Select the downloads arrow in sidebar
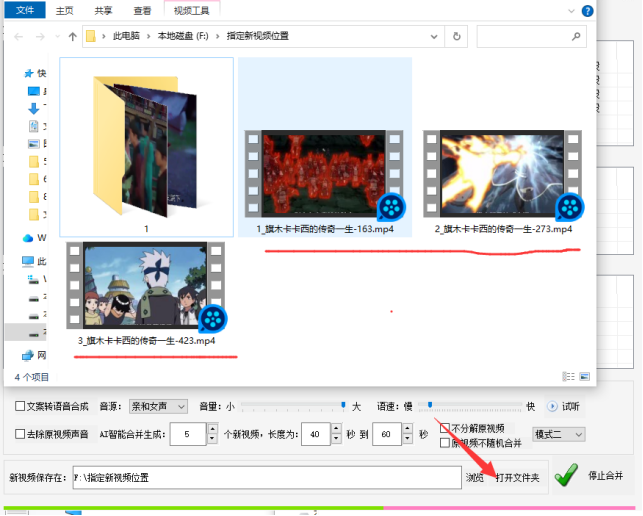Viewport: 643px width, 516px height. (33, 108)
